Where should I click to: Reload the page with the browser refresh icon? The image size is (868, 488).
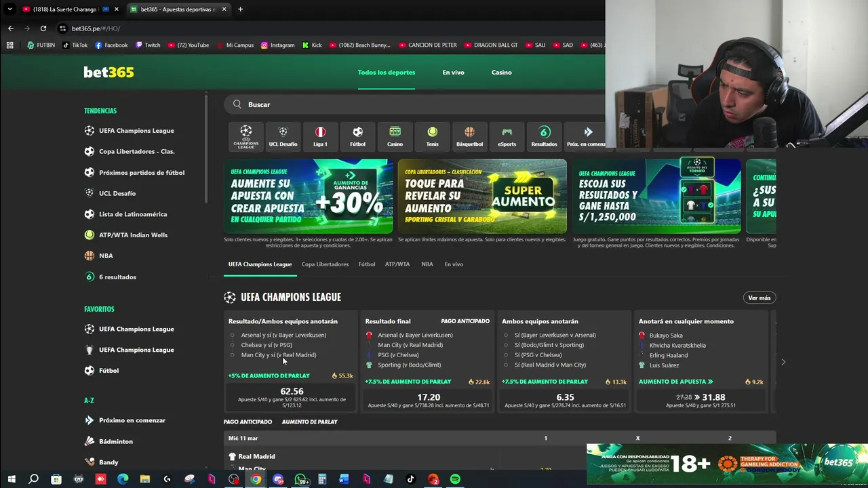click(x=43, y=28)
